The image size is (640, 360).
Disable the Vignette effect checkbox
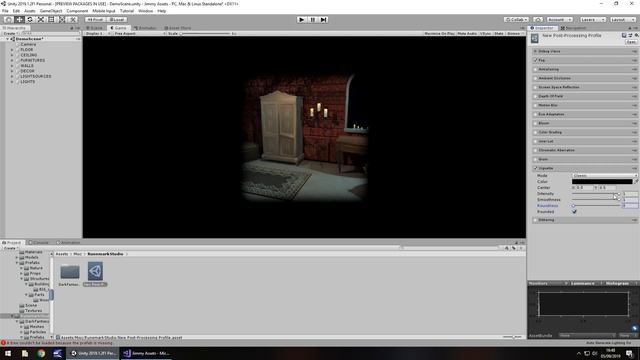pos(535,168)
